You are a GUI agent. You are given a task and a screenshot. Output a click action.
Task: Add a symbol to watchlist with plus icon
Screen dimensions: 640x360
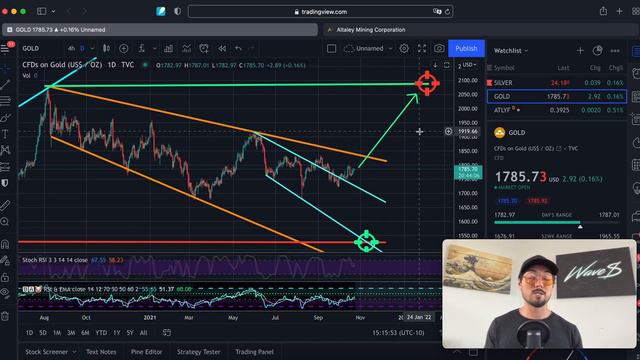580,51
